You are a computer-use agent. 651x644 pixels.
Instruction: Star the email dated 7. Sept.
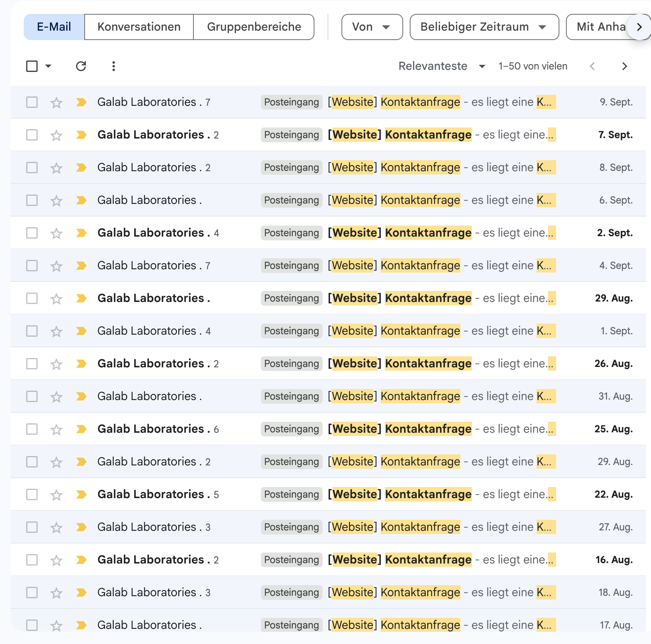[x=56, y=135]
